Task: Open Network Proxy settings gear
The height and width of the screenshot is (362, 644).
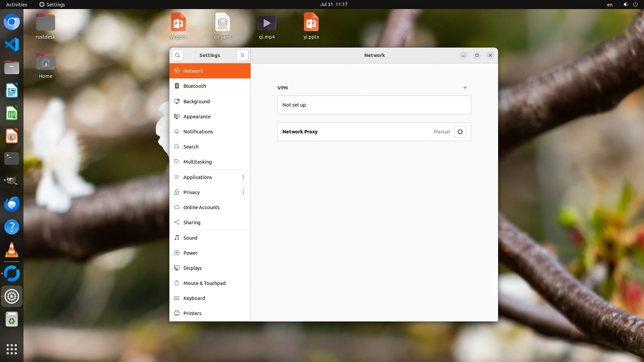Action: click(460, 132)
